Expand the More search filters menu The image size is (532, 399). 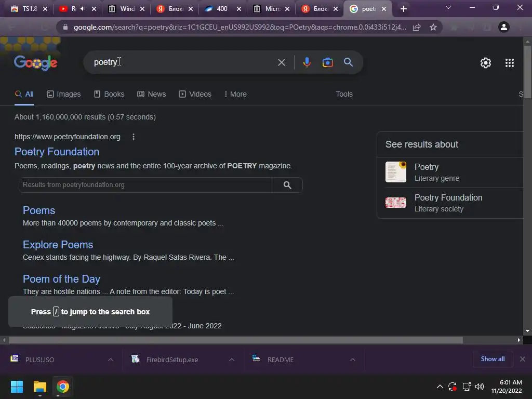pyautogui.click(x=235, y=94)
